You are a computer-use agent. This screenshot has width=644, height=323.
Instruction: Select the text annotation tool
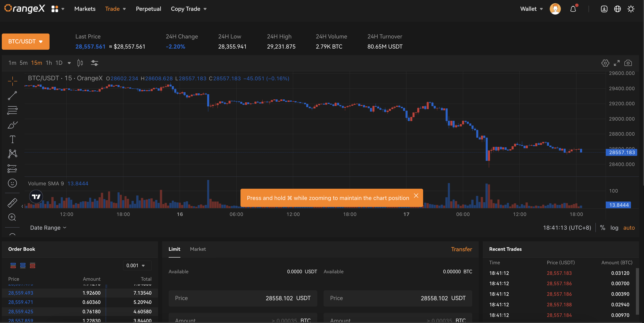pos(12,139)
